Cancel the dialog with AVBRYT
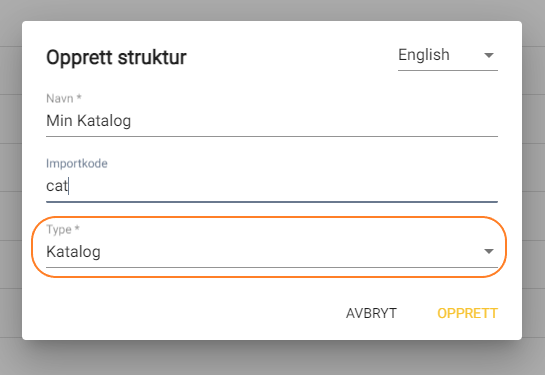The height and width of the screenshot is (375, 545). click(x=371, y=313)
